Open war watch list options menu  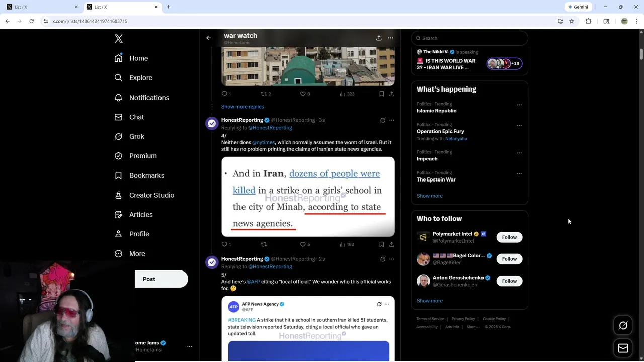click(390, 38)
